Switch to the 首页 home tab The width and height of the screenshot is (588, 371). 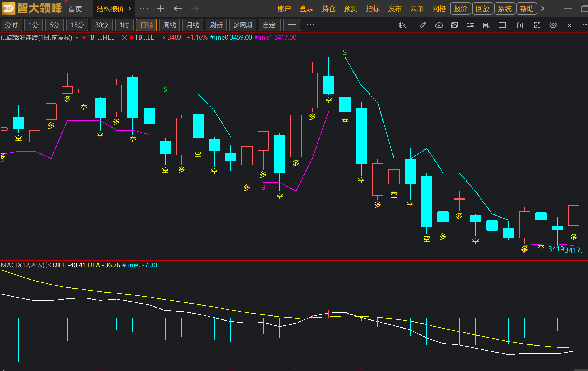[x=75, y=9]
